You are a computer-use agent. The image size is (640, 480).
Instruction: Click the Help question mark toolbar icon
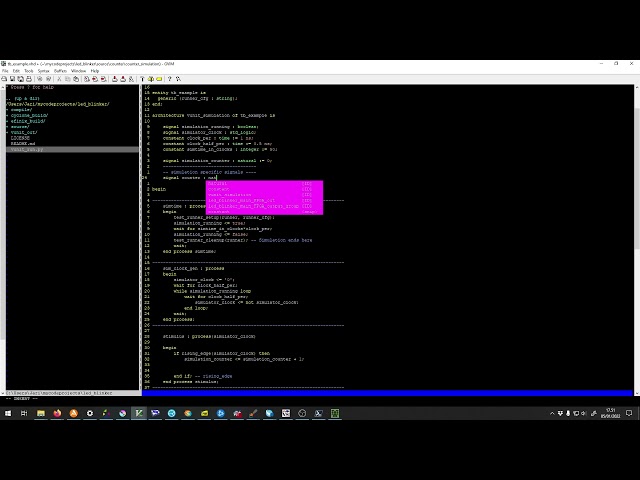tap(170, 79)
